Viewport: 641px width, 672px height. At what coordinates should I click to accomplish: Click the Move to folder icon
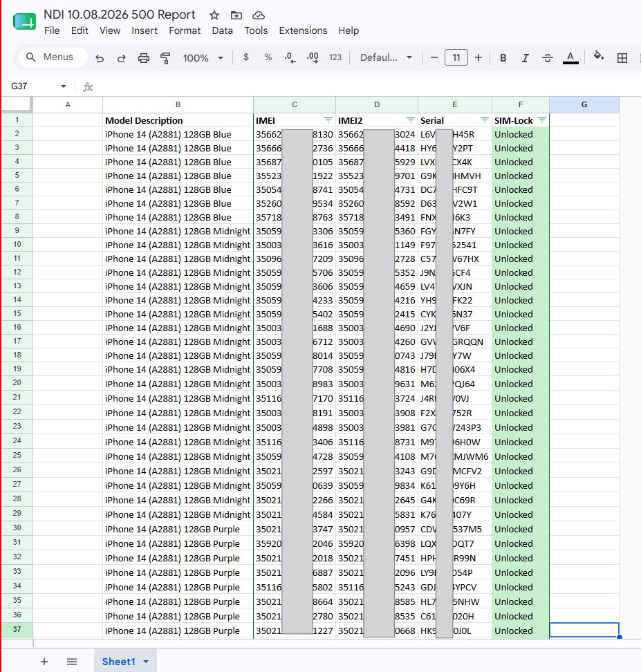[236, 15]
